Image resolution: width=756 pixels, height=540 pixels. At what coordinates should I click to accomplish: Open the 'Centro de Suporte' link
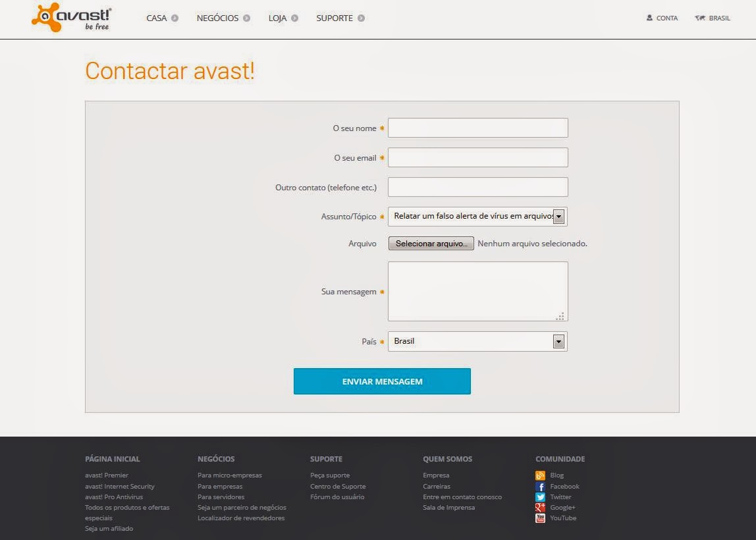[338, 487]
